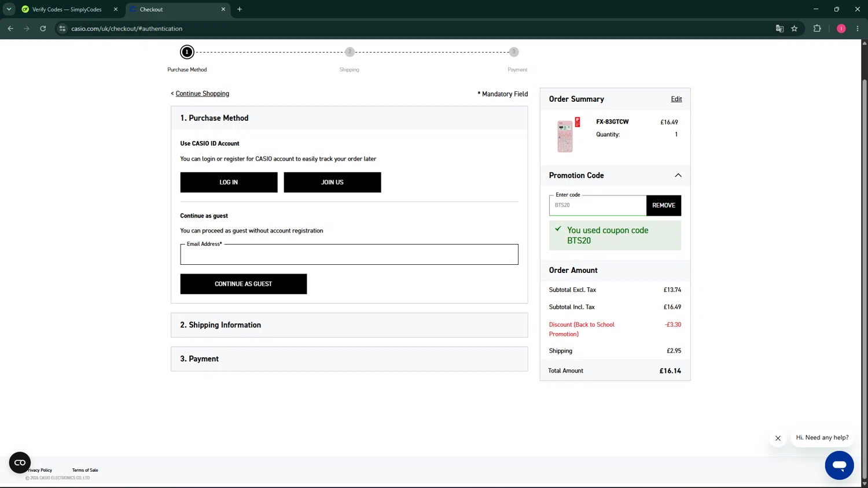Expand the 3. Payment section
The image size is (868, 488).
pos(349,359)
